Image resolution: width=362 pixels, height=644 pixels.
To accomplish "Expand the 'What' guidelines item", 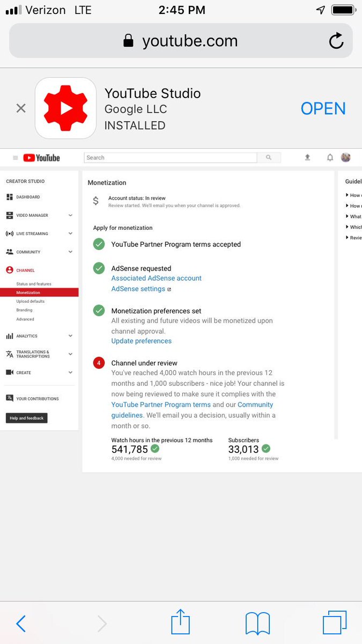I will [353, 216].
